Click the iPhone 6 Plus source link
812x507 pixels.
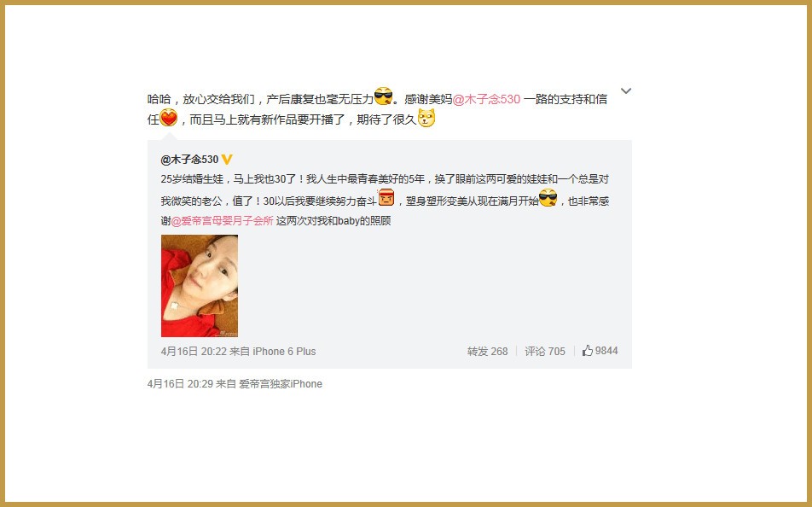pyautogui.click(x=284, y=352)
